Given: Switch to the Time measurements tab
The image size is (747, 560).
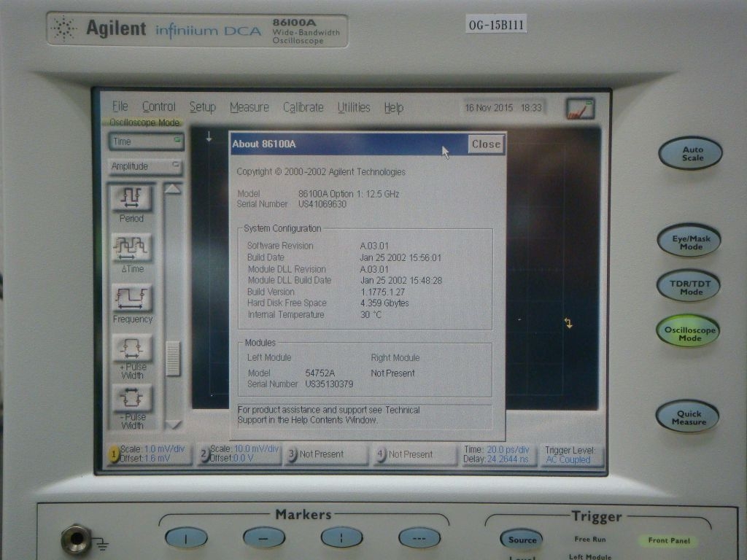Looking at the screenshot, I should coord(146,141).
